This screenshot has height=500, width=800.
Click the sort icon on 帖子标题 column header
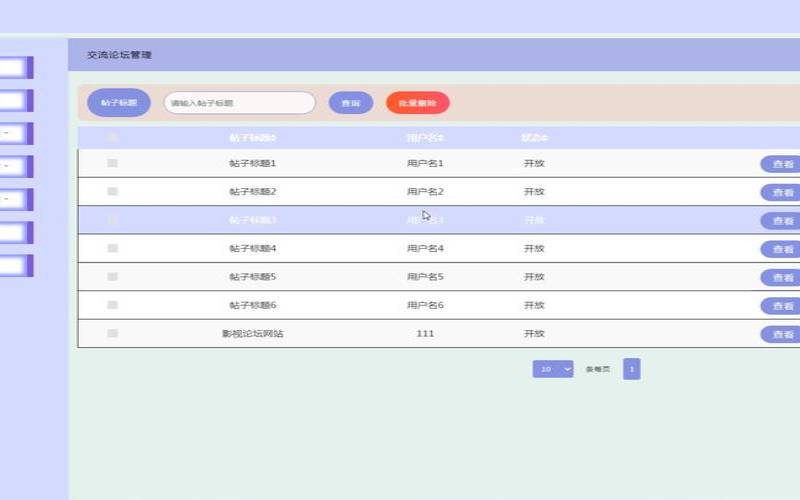click(x=274, y=138)
